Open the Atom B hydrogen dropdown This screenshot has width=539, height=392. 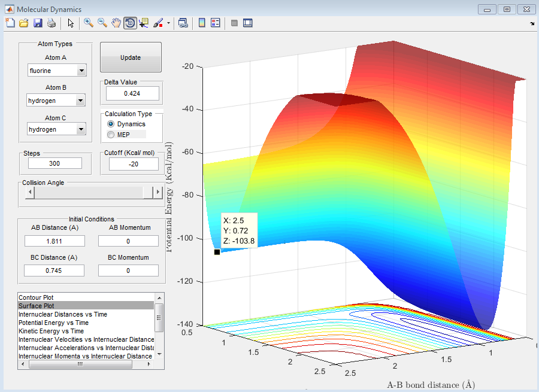[81, 101]
